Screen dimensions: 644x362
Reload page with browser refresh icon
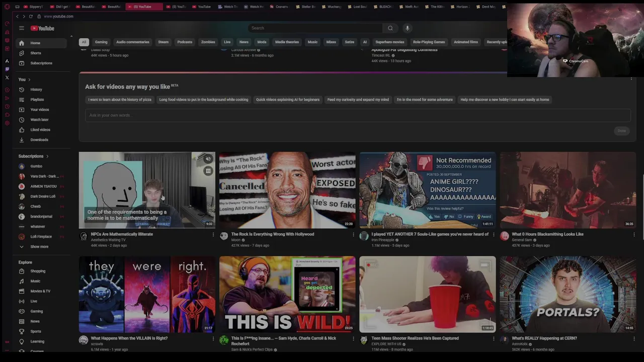click(31, 16)
